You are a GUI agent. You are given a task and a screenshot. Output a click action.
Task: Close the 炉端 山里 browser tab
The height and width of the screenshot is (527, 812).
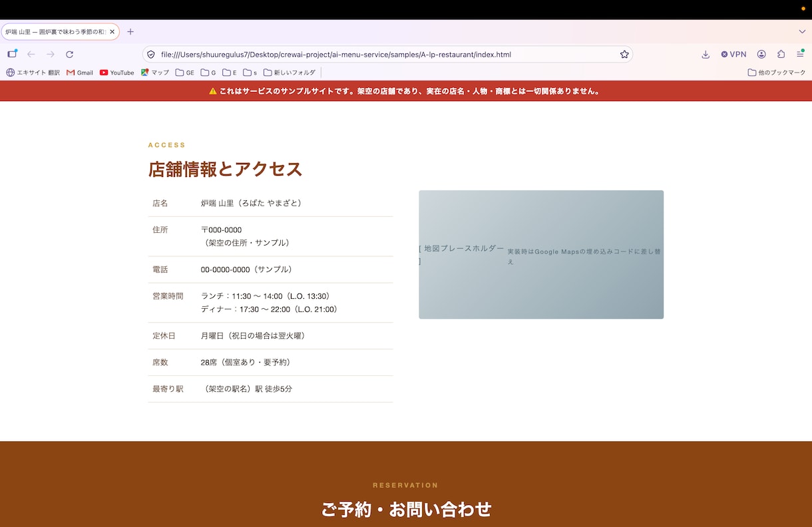112,31
